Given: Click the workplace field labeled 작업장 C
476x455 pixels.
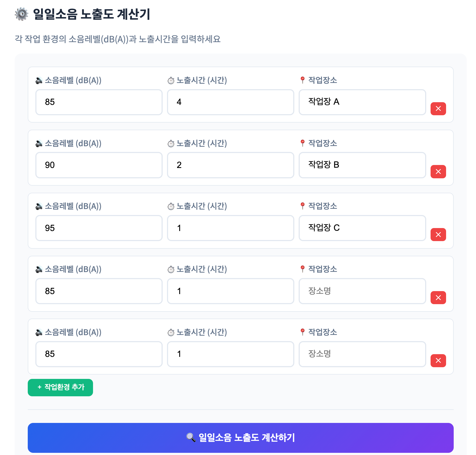Looking at the screenshot, I should click(362, 228).
